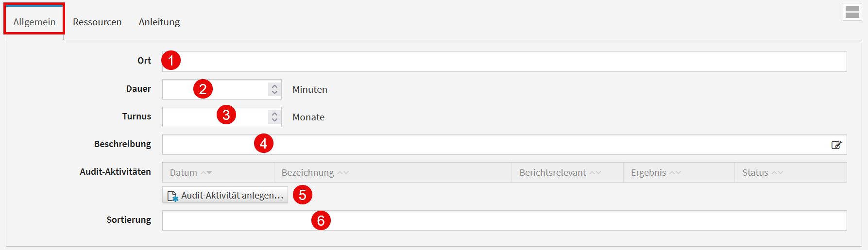
Task: Open the Beschreibung edit icon
Action: click(x=836, y=145)
